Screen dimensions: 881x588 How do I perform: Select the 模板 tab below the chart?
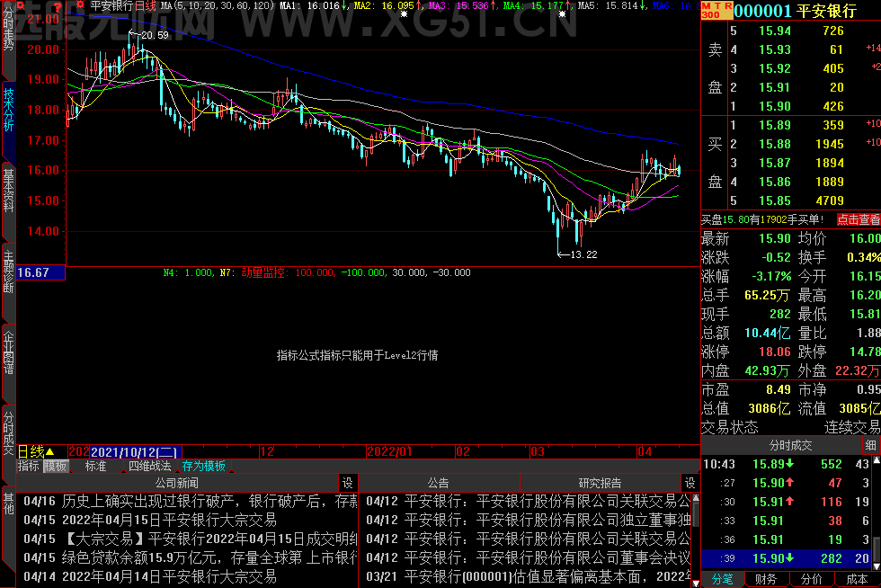(56, 466)
